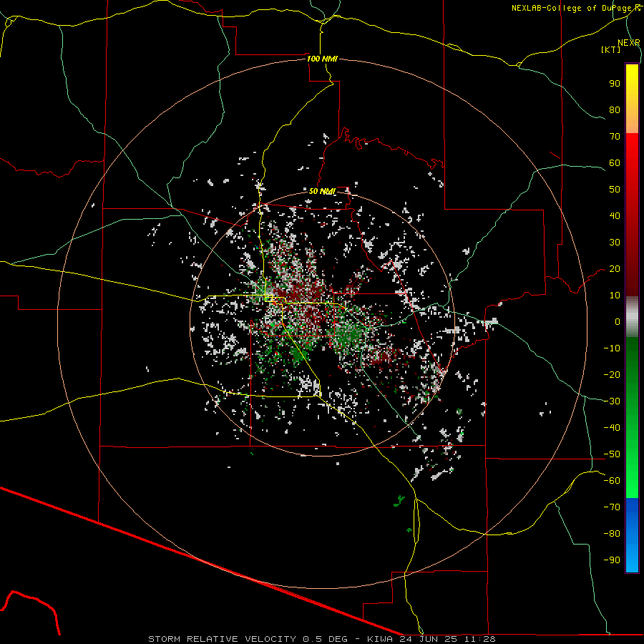Select the 20 value on the velocity scale
The image size is (644, 644).
[x=615, y=268]
